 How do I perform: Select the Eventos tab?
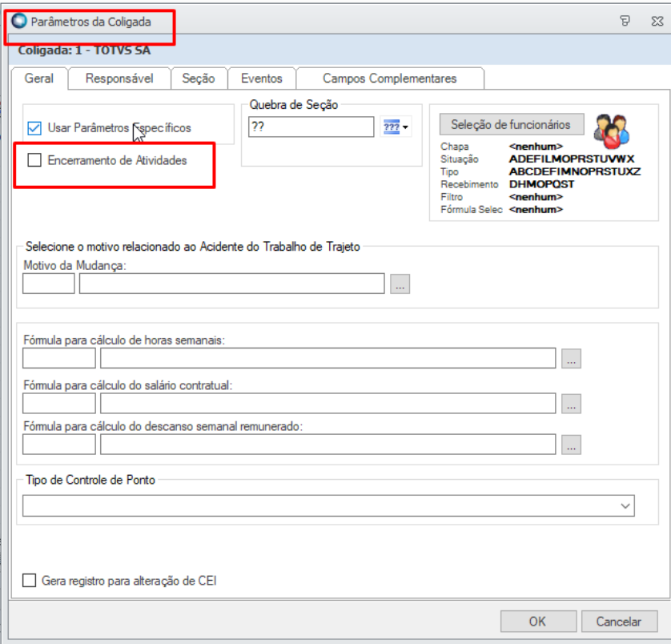tap(262, 78)
